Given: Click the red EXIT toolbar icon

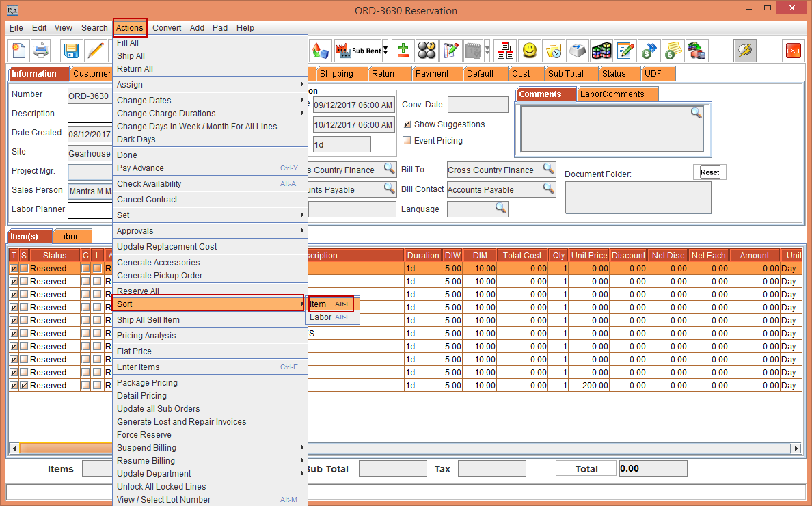Looking at the screenshot, I should [793, 51].
